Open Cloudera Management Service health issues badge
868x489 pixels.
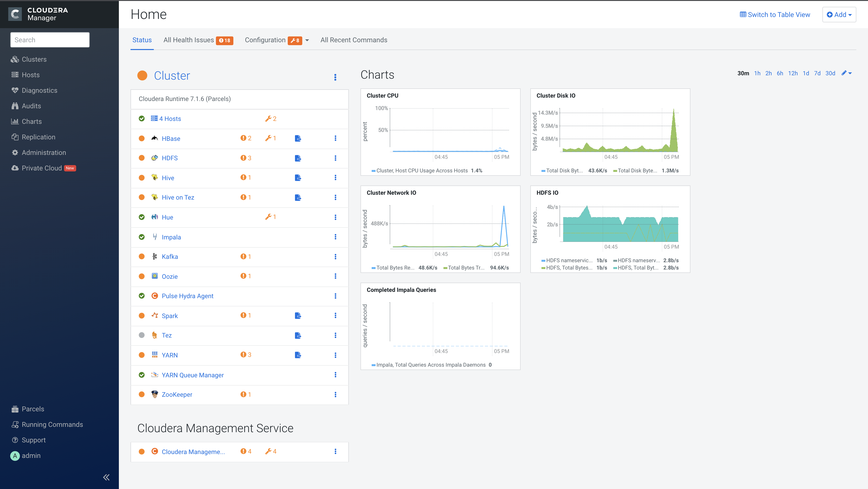(246, 451)
